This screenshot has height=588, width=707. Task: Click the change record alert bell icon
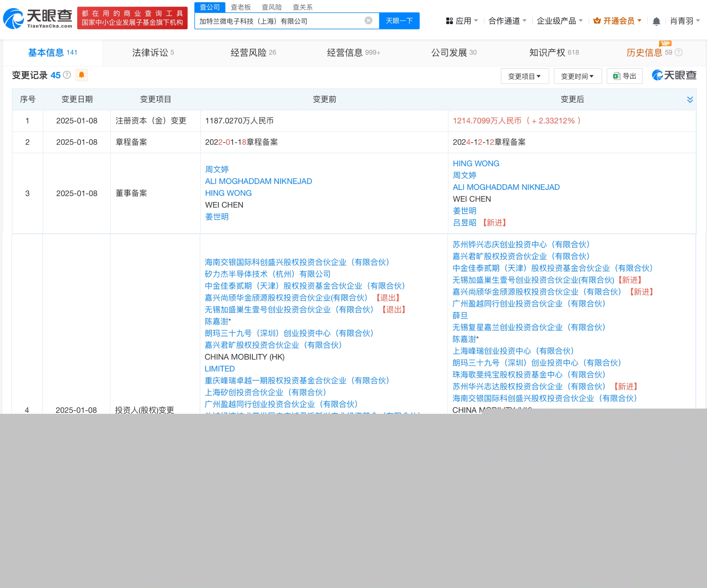click(82, 75)
